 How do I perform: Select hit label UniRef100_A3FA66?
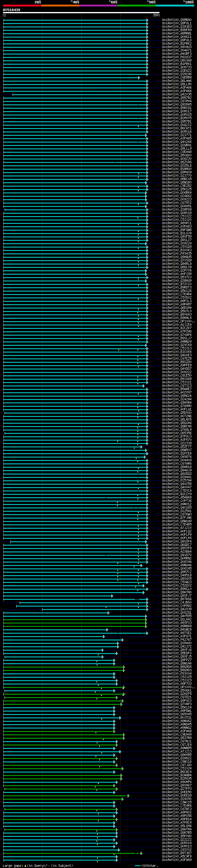coord(177,88)
